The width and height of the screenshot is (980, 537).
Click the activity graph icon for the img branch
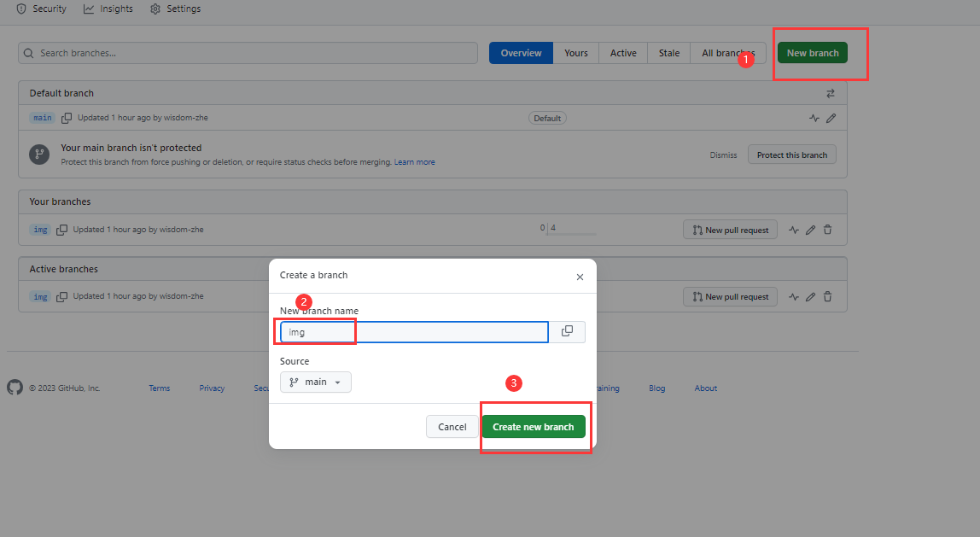click(x=793, y=229)
